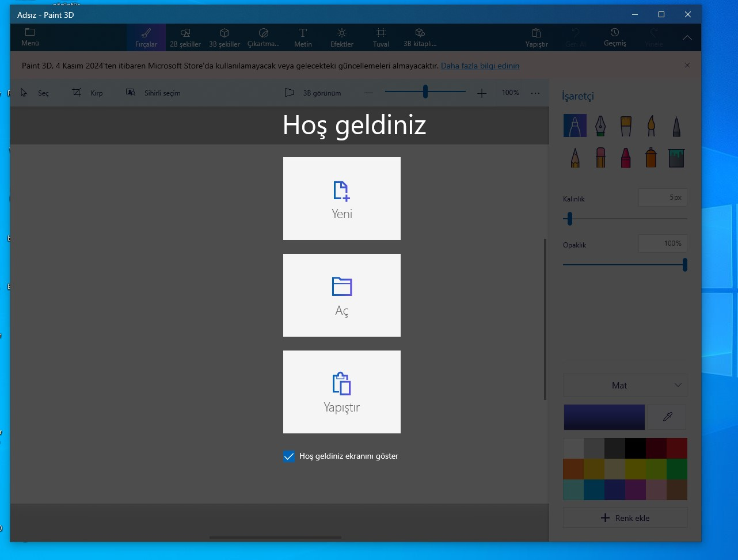Viewport: 738px width, 560px height.
Task: Select the Fill bucket tool
Action: click(676, 158)
